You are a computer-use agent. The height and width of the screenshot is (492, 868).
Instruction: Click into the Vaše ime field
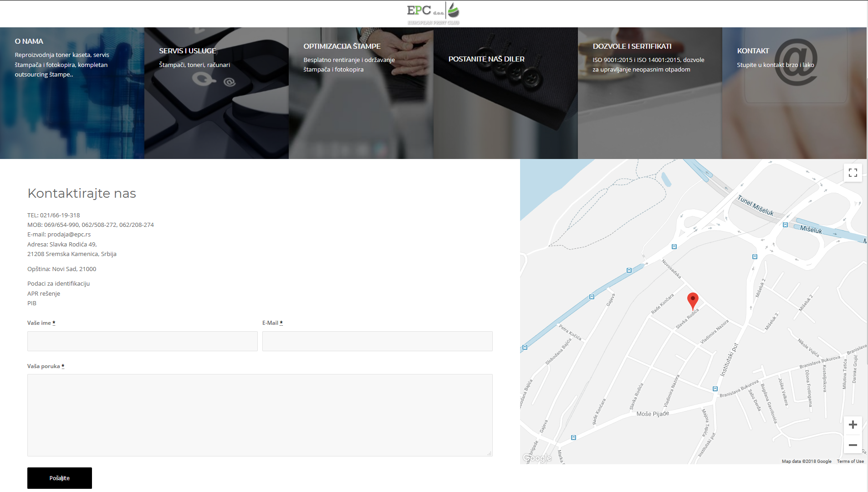coord(142,341)
